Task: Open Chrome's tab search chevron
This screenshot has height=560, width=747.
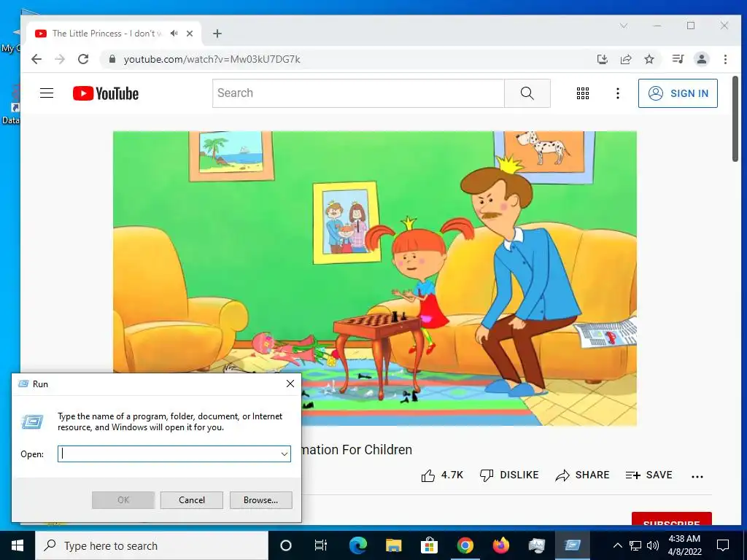Action: click(x=624, y=26)
